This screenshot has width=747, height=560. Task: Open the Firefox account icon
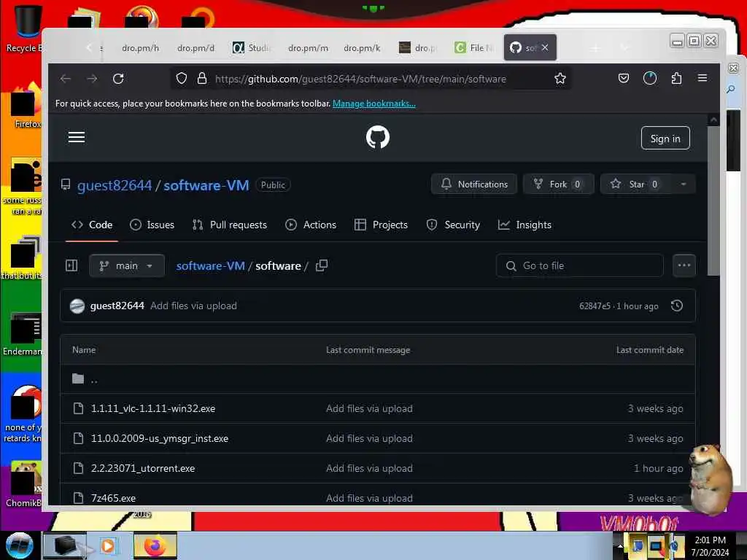[x=650, y=79]
